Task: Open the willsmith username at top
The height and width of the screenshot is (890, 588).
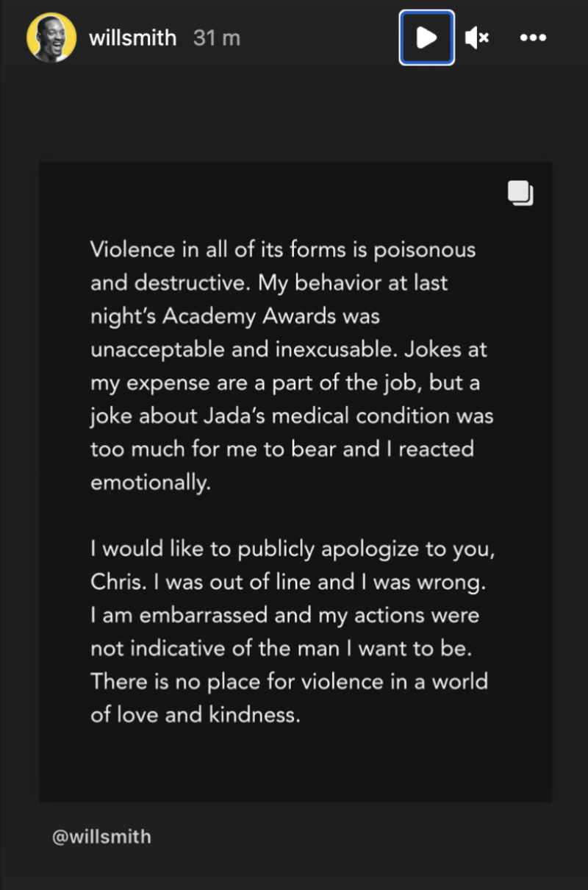Action: click(x=132, y=38)
